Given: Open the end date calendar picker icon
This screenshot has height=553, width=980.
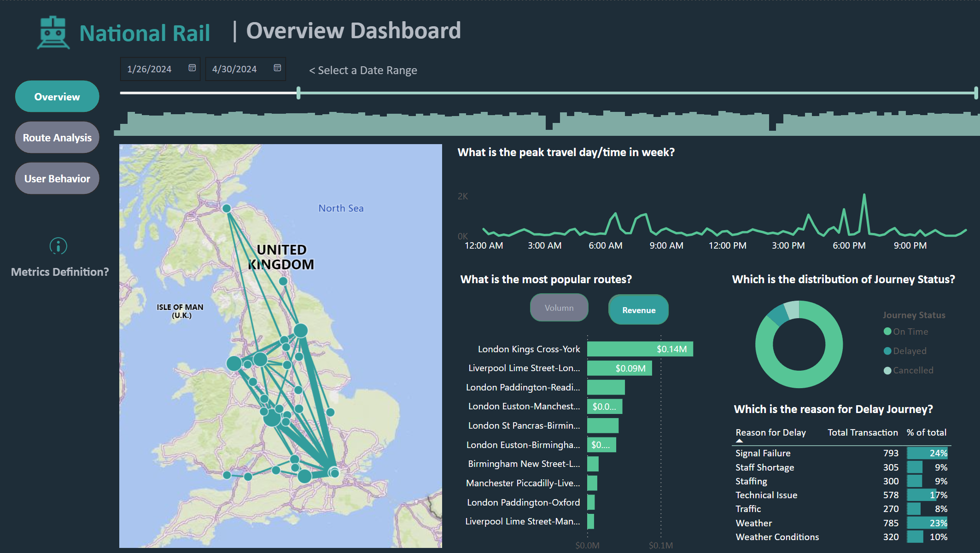Looking at the screenshot, I should [277, 68].
